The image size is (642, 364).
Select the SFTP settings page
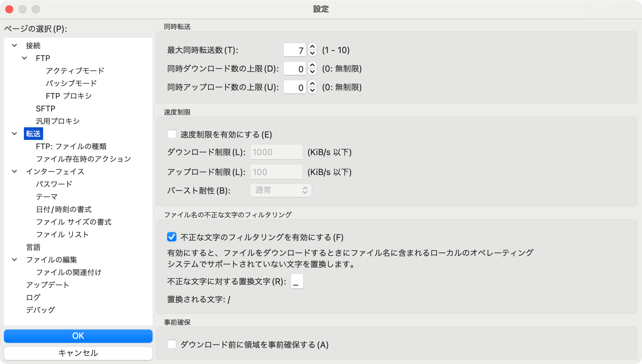45,108
